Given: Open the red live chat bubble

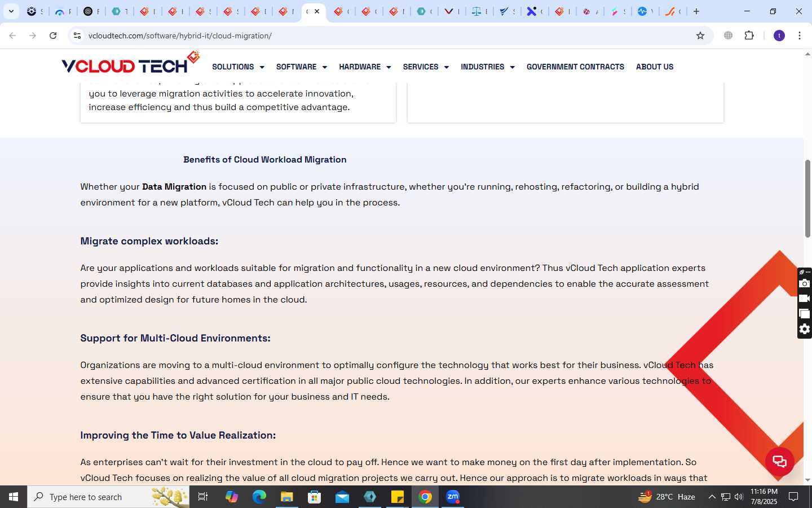Looking at the screenshot, I should coord(780,461).
